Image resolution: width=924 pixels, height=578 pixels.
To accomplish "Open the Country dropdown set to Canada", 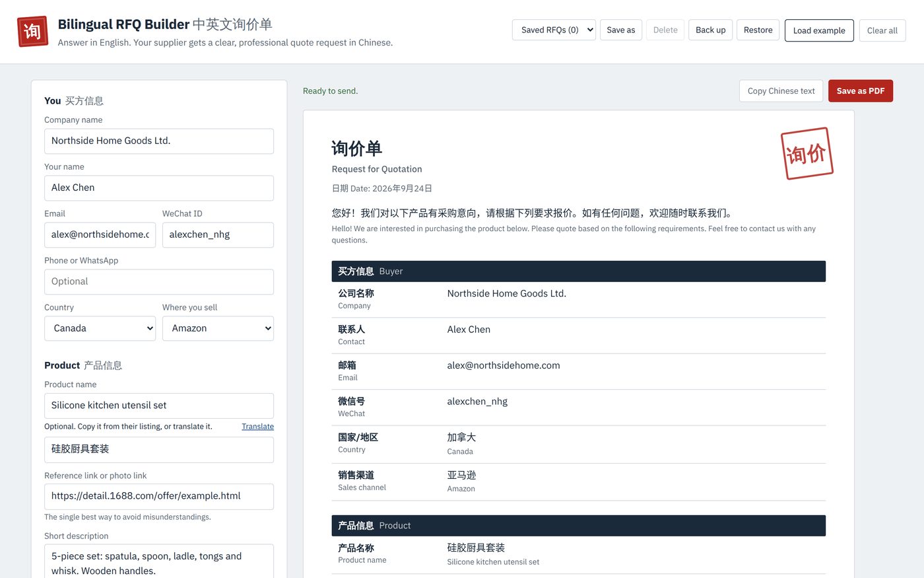I will pos(100,328).
